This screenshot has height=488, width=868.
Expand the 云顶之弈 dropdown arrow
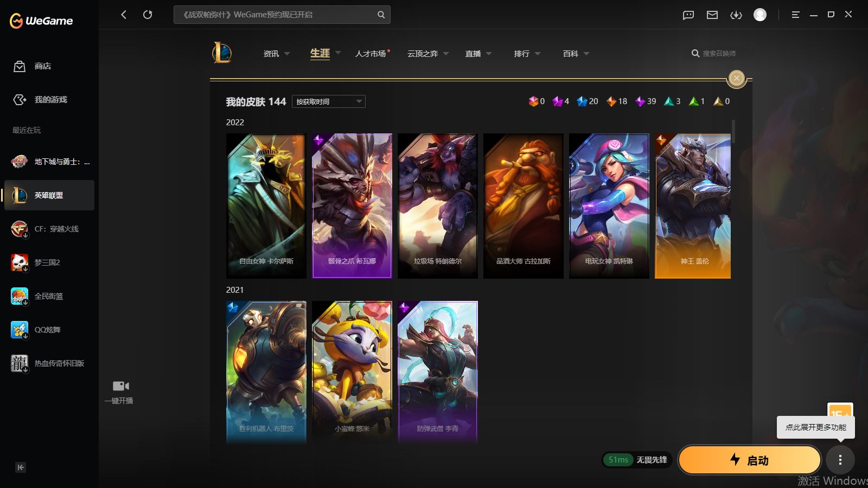click(446, 54)
